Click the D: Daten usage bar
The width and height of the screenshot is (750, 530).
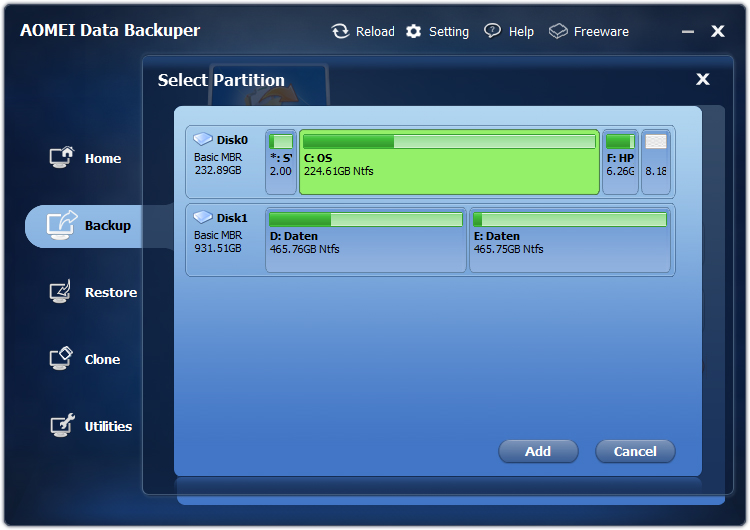(x=365, y=219)
